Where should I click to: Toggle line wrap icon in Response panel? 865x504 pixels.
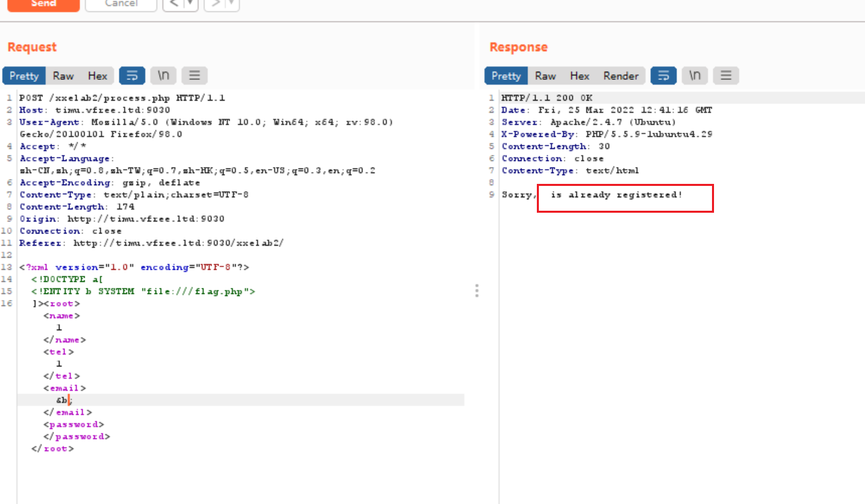coord(664,76)
